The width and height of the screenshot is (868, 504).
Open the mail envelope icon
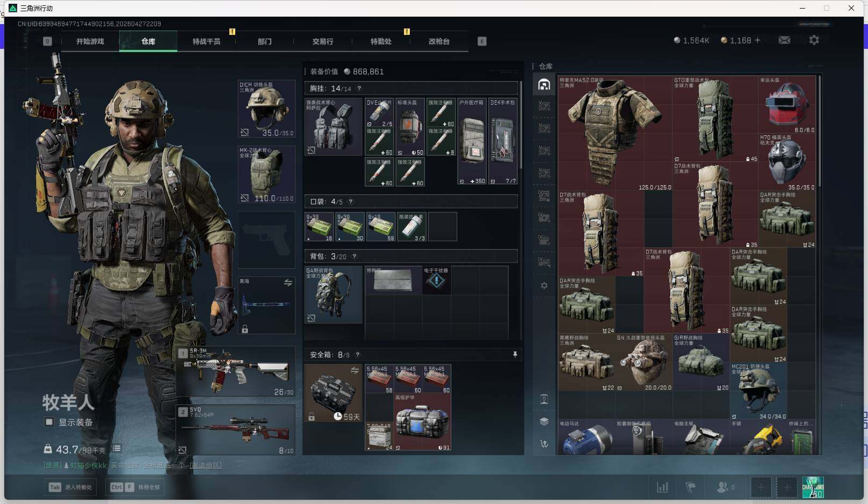(x=784, y=40)
